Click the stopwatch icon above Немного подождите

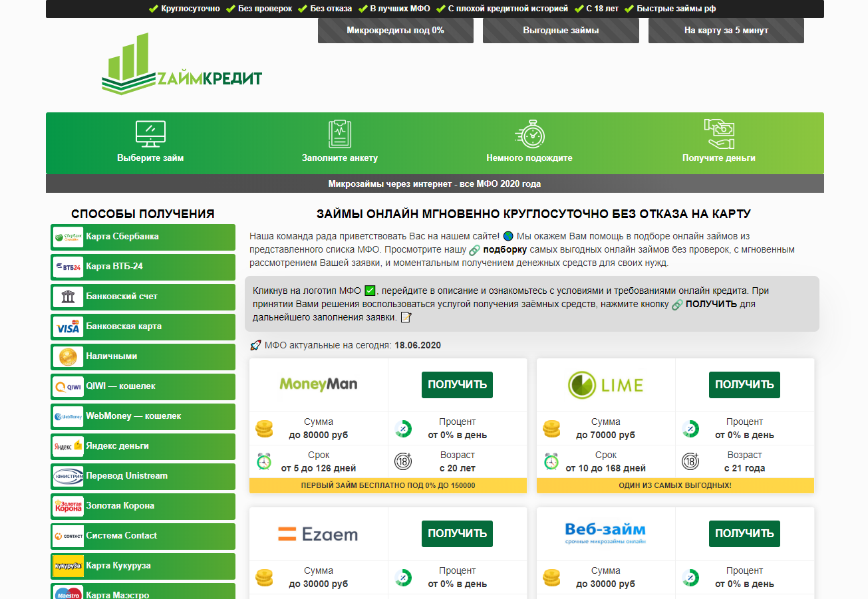(x=529, y=134)
